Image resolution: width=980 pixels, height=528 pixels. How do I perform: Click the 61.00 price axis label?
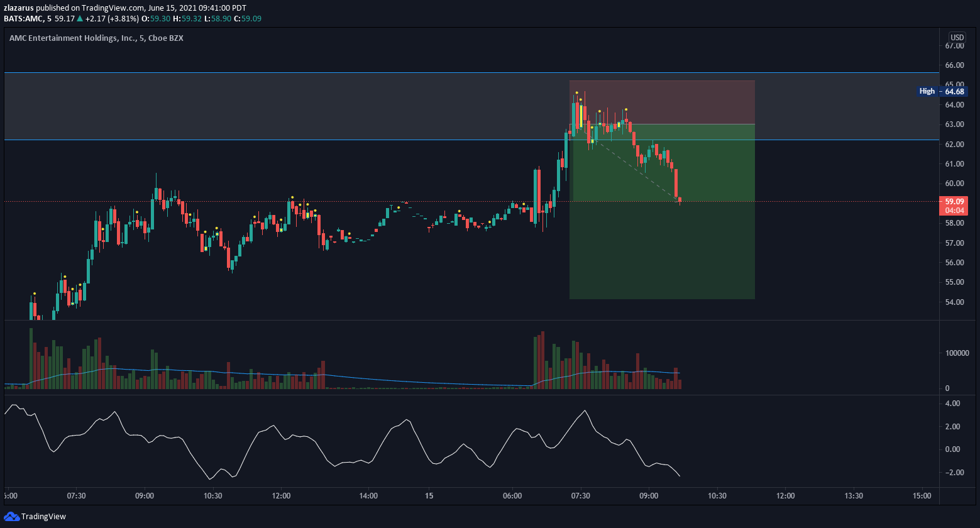coord(954,164)
